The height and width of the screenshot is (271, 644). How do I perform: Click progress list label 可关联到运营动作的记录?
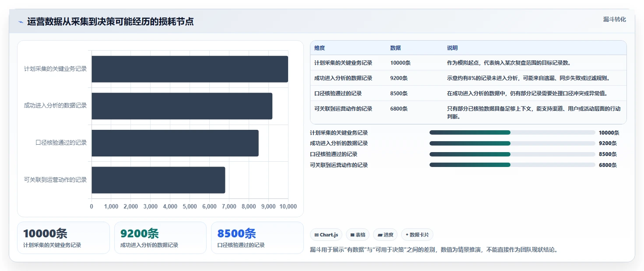(339, 165)
